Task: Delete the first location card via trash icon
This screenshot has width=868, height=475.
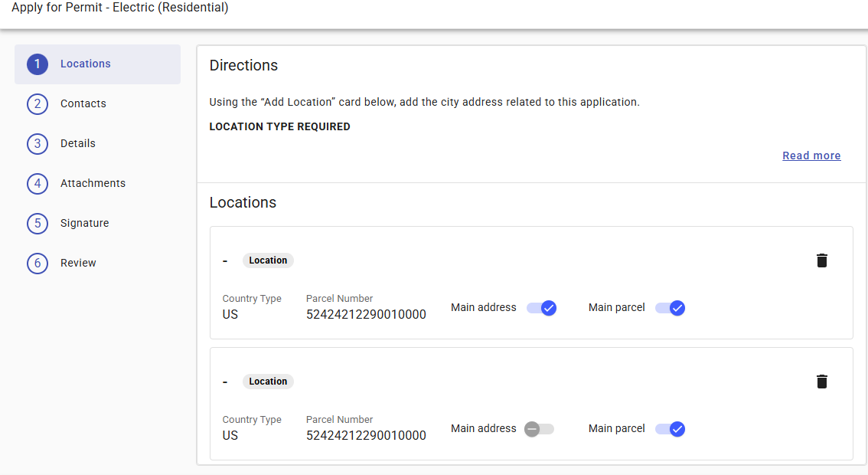Action: tap(821, 260)
